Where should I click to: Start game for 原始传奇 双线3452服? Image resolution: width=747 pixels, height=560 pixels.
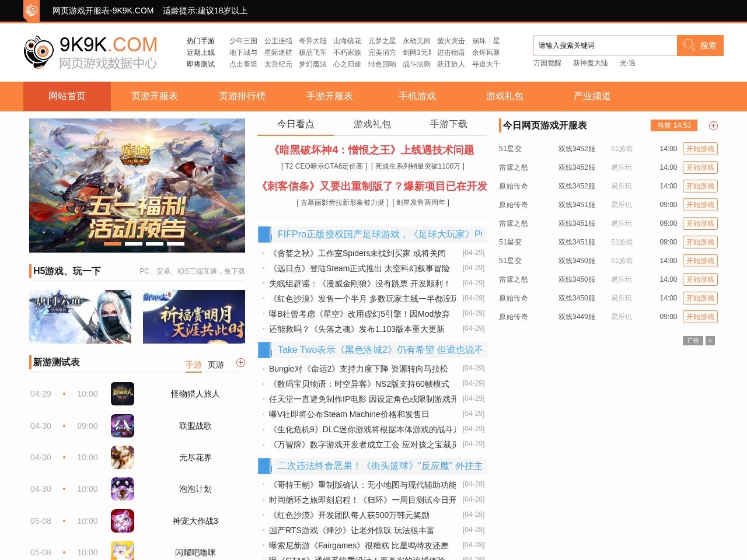pos(700,186)
